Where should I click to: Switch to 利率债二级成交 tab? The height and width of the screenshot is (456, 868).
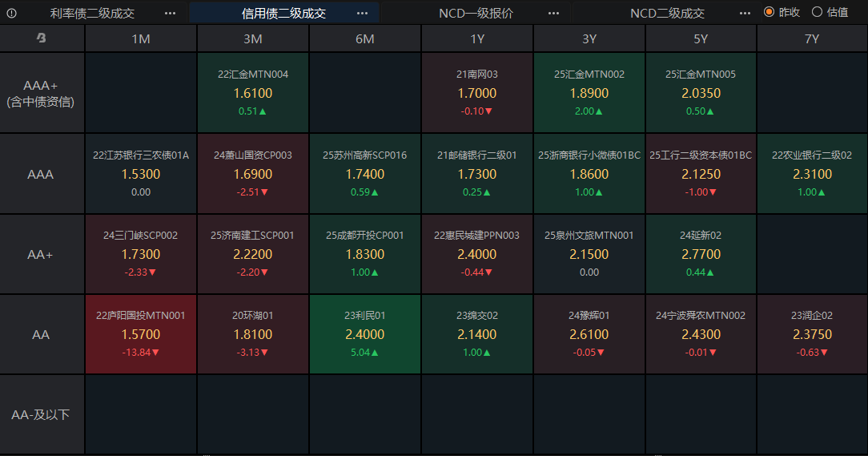click(92, 14)
